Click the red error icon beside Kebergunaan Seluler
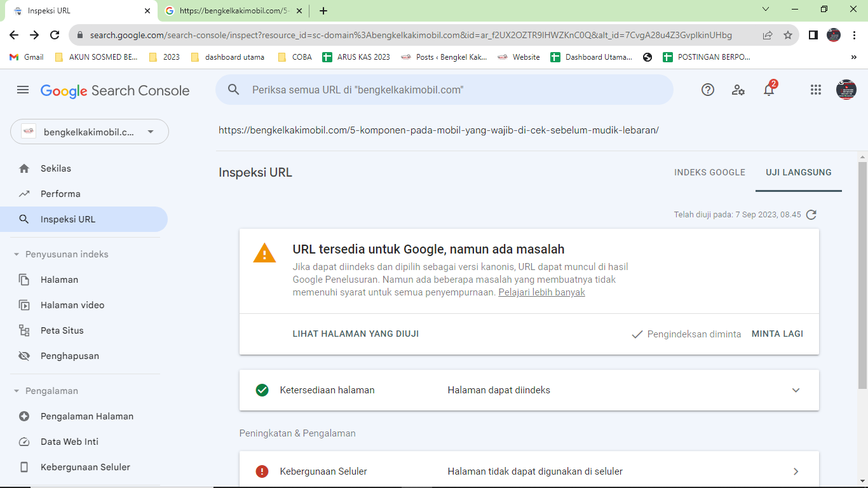The height and width of the screenshot is (488, 868). (x=262, y=471)
